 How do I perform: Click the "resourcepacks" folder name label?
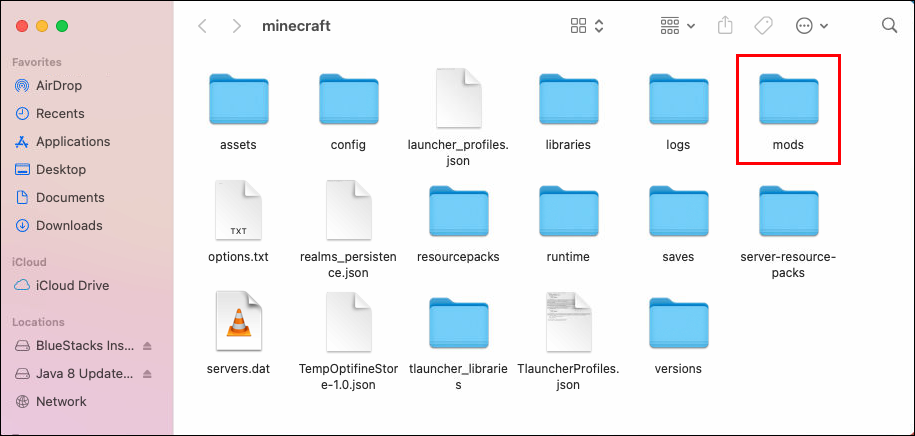(458, 257)
